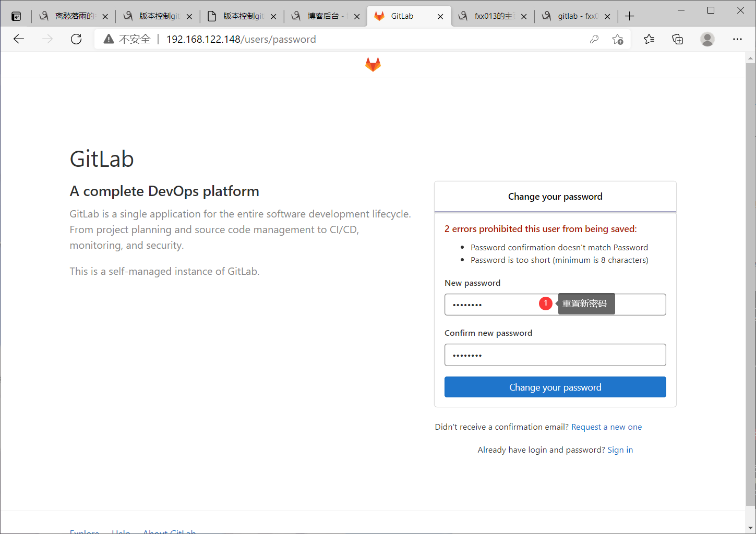This screenshot has width=756, height=534.
Task: Go back with the browser back arrow
Action: [x=19, y=39]
